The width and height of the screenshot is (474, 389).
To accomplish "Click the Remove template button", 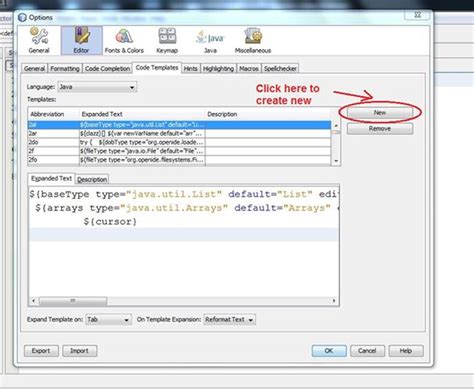I will [x=380, y=129].
